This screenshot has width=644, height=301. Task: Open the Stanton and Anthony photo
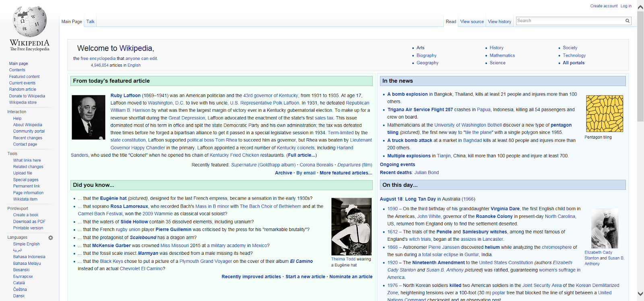pyautogui.click(x=605, y=228)
